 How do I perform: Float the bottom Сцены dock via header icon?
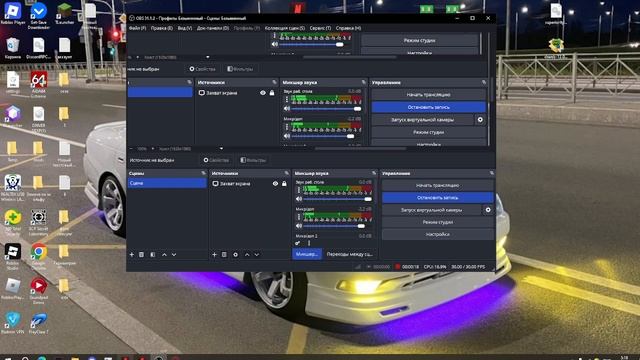(203, 173)
